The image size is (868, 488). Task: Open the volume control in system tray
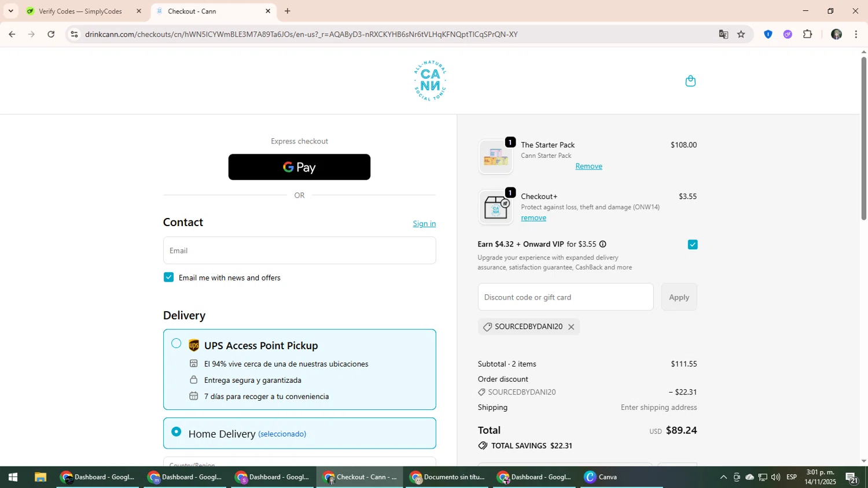click(775, 477)
